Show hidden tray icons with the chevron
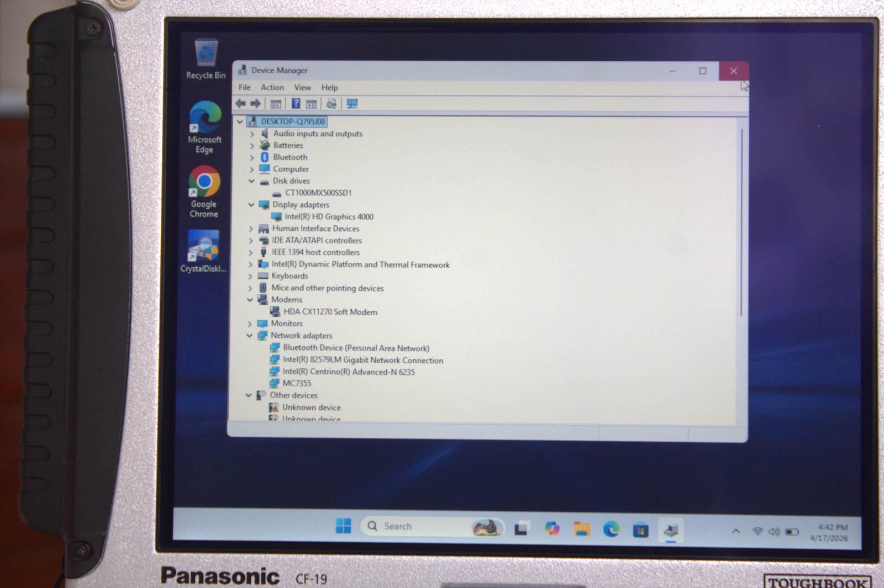This screenshot has height=588, width=884. click(736, 531)
